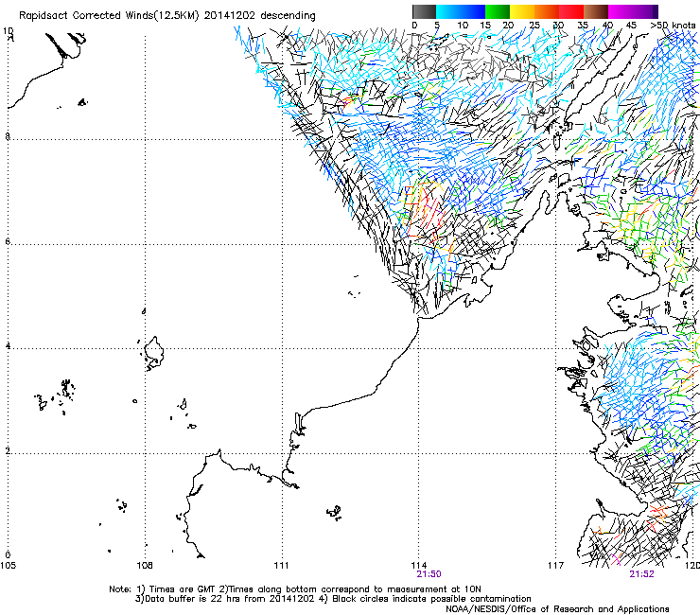Image resolution: width=700 pixels, height=615 pixels.
Task: Click the "20" label under the color legend
Action: point(508,26)
